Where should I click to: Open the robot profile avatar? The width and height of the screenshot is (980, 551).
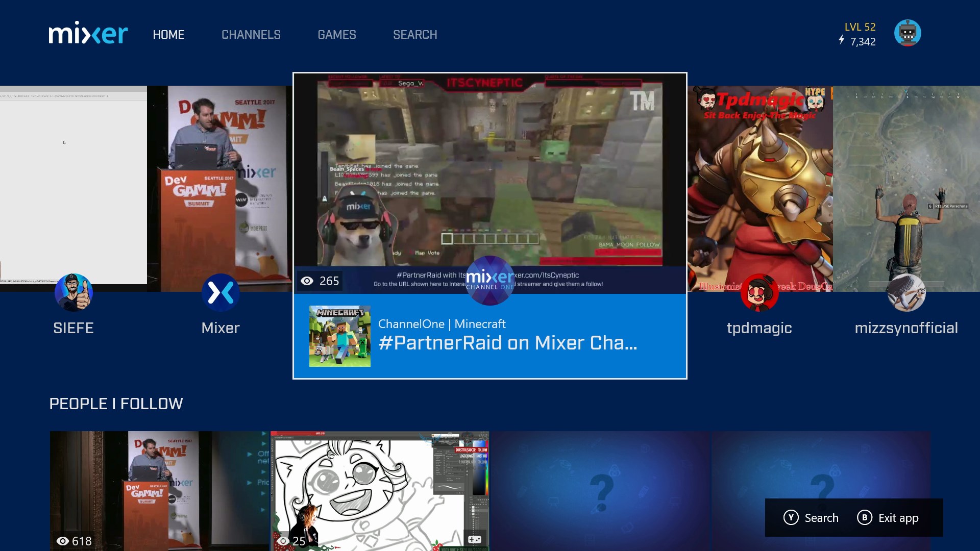(x=907, y=34)
